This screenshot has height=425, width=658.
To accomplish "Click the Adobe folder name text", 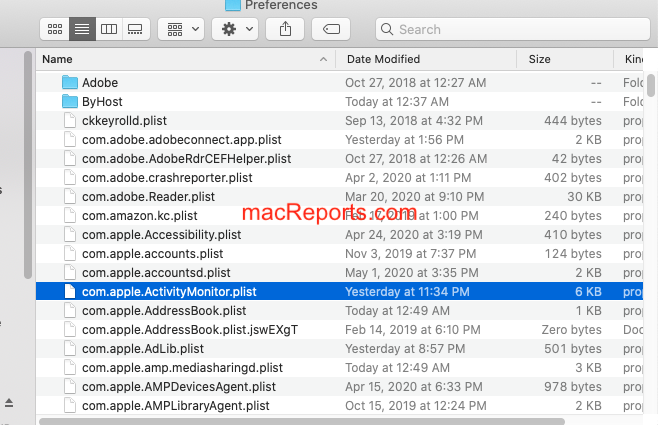I will pyautogui.click(x=100, y=83).
